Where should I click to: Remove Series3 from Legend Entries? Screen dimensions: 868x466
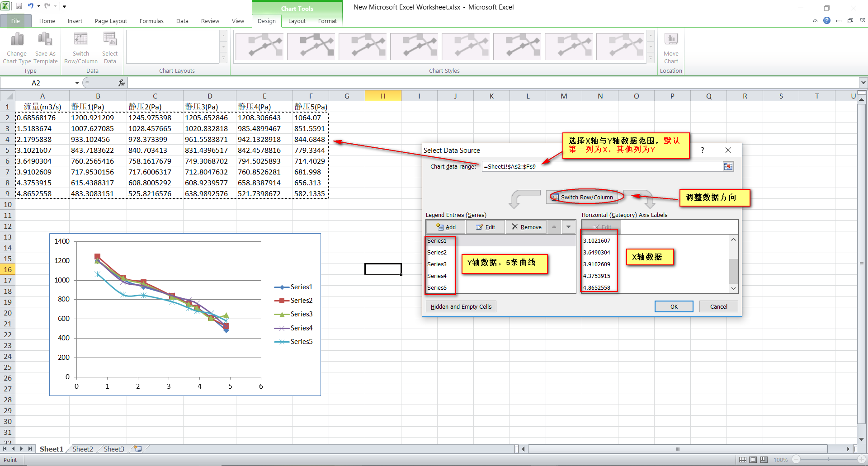(x=526, y=226)
